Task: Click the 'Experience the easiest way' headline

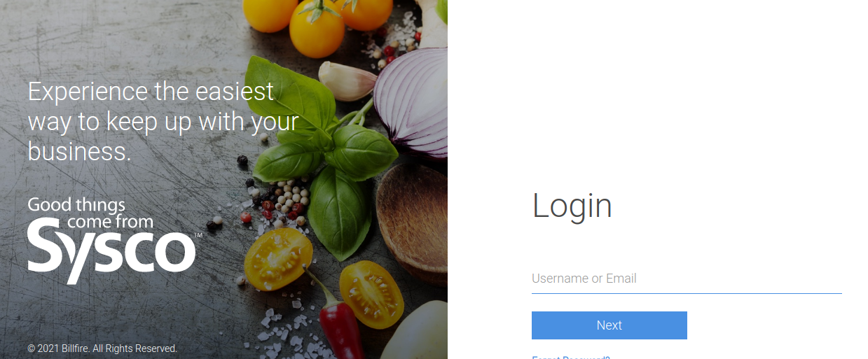Action: [x=163, y=122]
